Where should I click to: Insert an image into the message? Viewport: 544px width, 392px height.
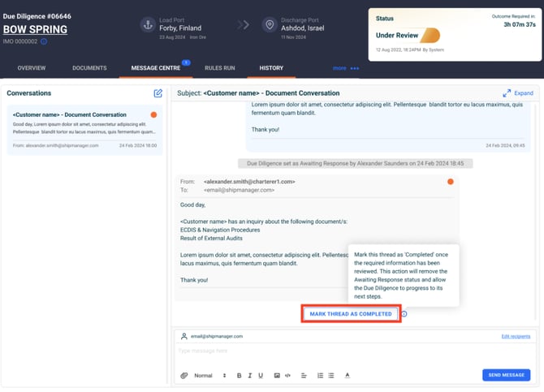click(x=277, y=376)
